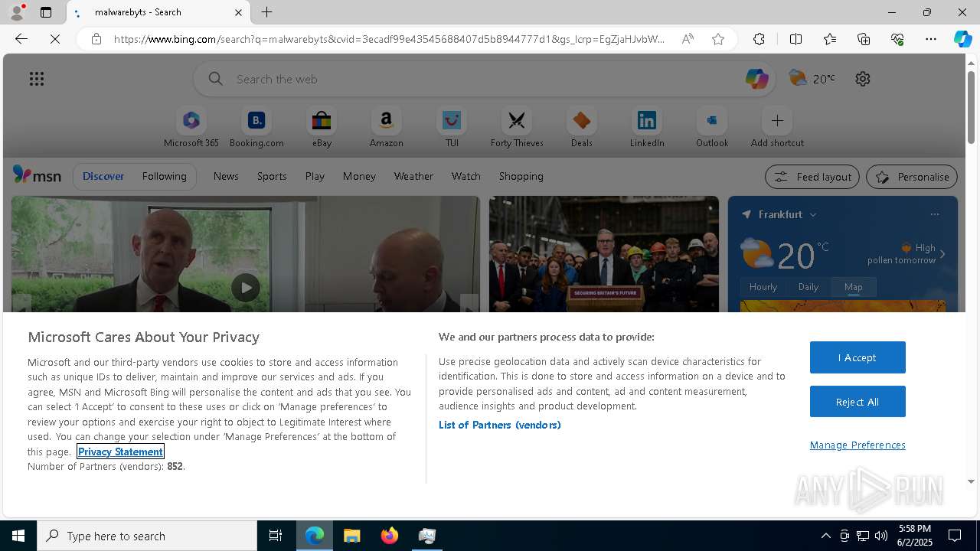Open the Favorites list

pos(830,39)
